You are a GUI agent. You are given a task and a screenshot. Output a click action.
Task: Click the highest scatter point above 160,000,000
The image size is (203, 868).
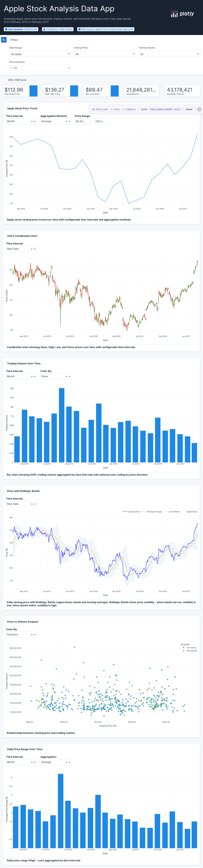[x=74, y=647]
